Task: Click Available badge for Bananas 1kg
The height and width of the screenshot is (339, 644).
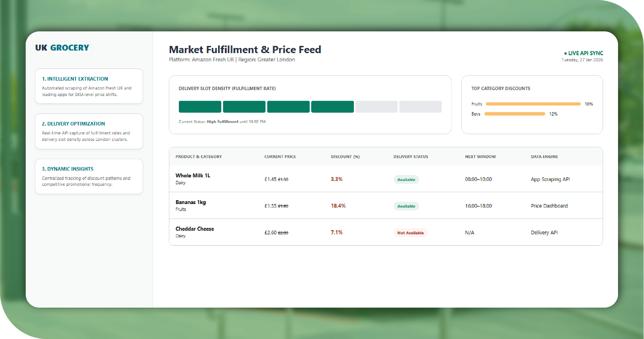Action: [406, 206]
